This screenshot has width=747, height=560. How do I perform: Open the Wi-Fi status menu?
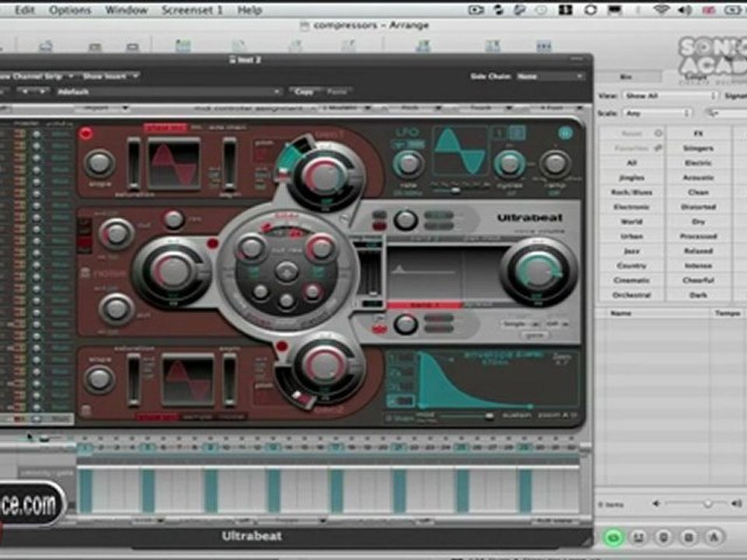661,9
